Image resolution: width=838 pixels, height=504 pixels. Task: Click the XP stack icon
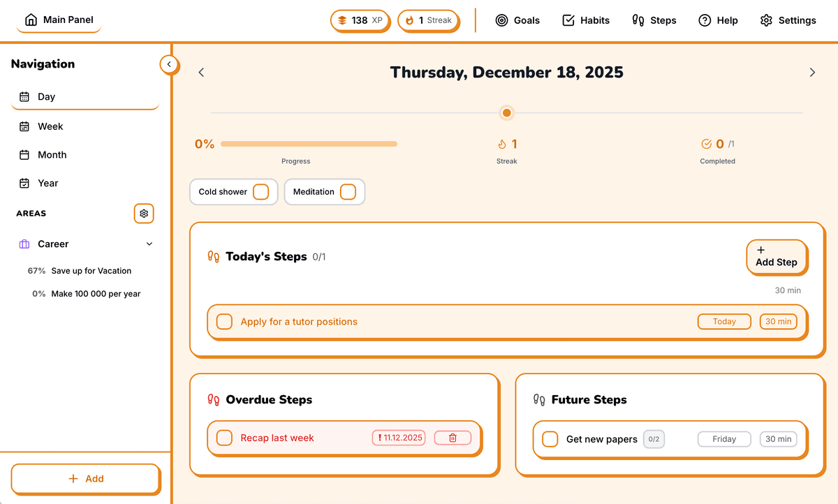(x=342, y=20)
